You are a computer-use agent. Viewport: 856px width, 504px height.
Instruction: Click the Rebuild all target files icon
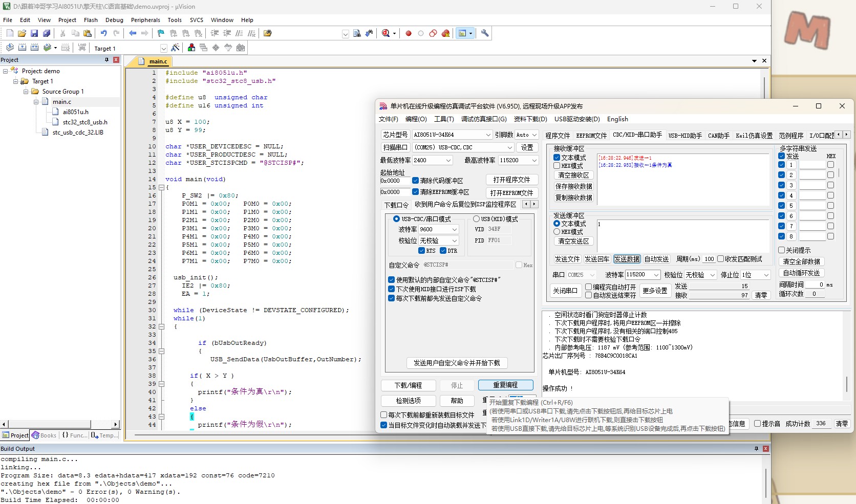click(x=34, y=48)
